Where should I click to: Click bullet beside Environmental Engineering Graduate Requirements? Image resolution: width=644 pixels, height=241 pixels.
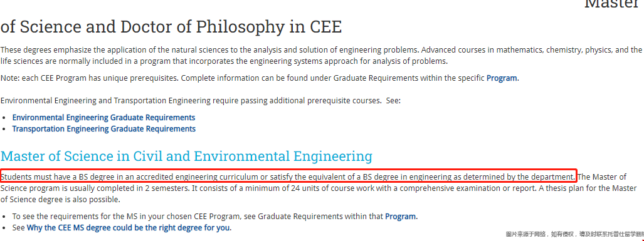click(x=4, y=118)
